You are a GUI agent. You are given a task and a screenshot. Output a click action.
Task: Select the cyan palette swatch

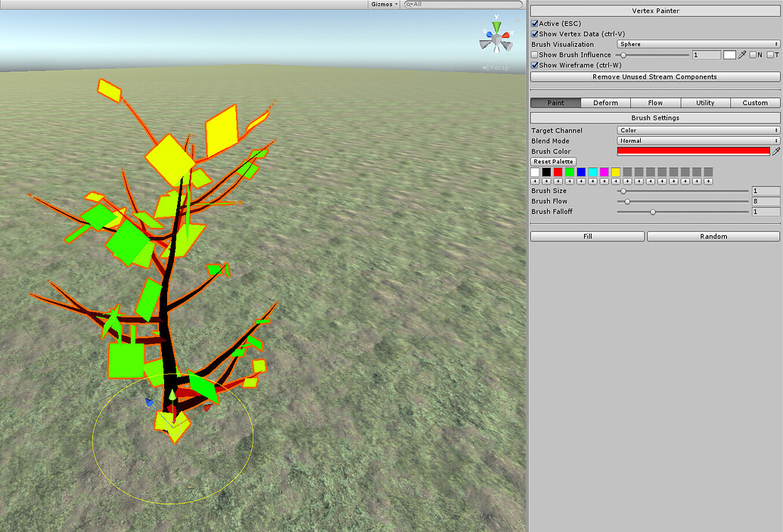[x=592, y=172]
